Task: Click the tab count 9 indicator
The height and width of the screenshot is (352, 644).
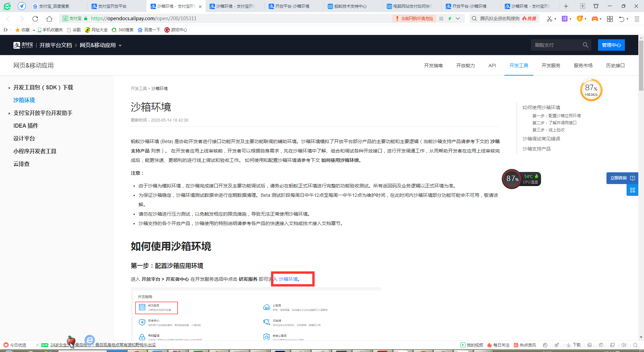Action: (x=583, y=6)
